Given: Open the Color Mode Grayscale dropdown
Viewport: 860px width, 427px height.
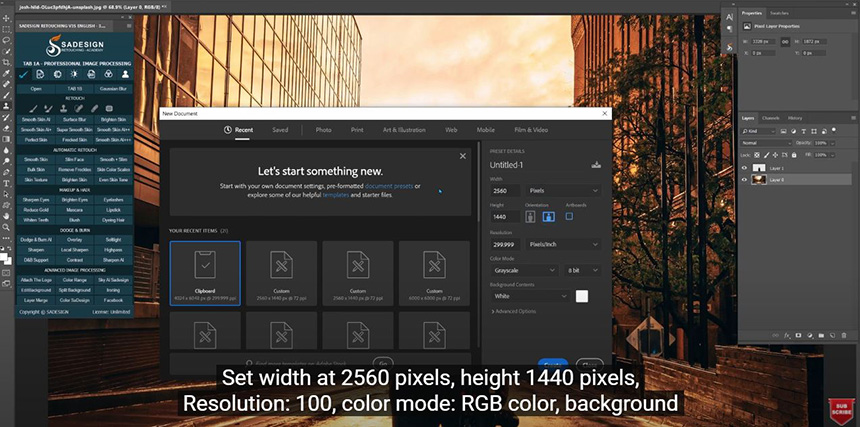Looking at the screenshot, I should tap(524, 270).
